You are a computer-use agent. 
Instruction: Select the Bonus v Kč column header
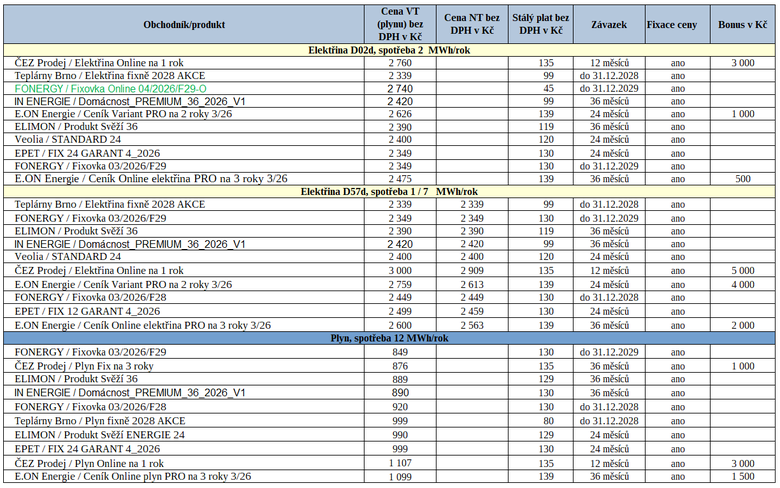742,24
